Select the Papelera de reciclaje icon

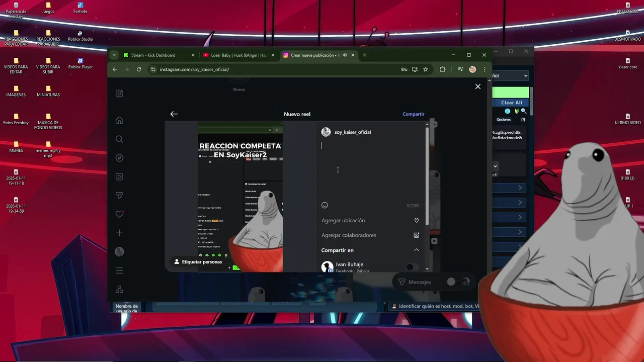click(16, 11)
